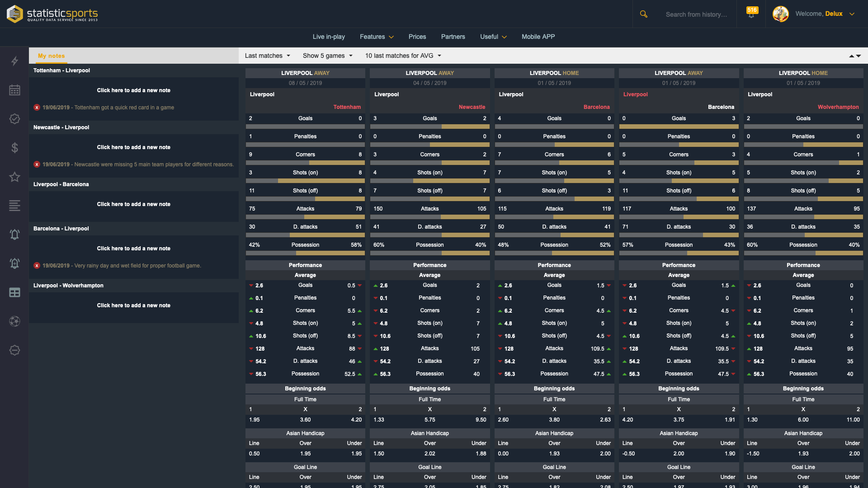Click 'Add a new note' for Liverpool-Wolverhampton

coord(133,305)
